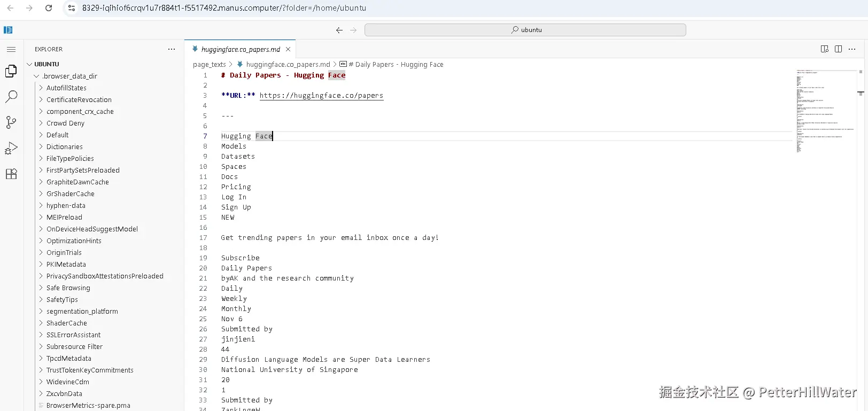Screen dimensions: 868x411
Task: Reload the browser page
Action: tap(49, 8)
